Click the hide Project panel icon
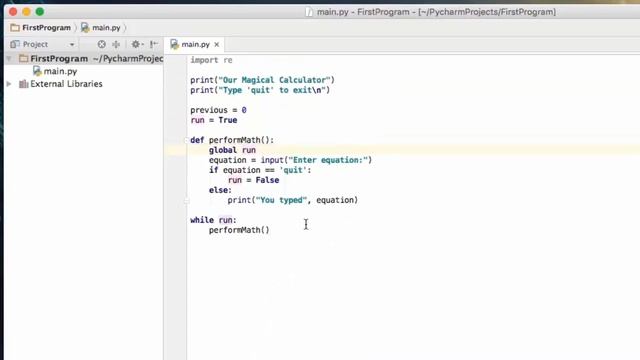Image resolution: width=640 pixels, height=360 pixels. pos(153,44)
